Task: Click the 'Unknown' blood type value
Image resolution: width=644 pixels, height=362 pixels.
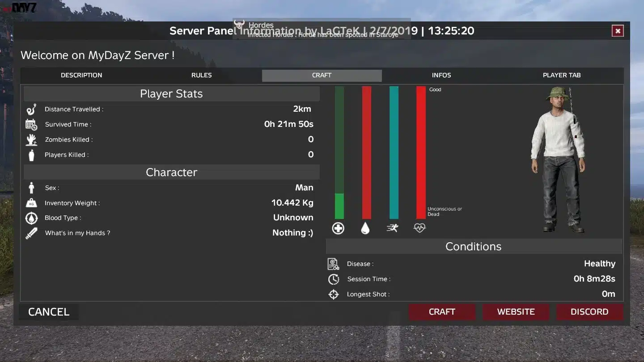Action: click(293, 218)
